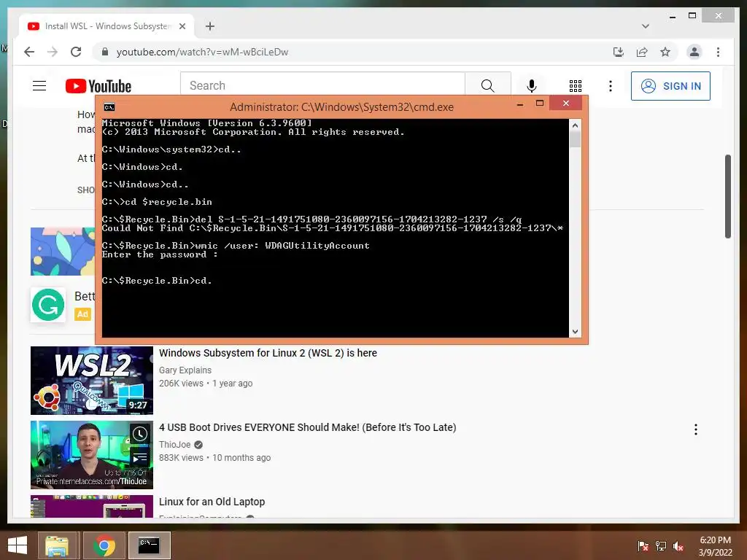Share this page icon
The height and width of the screenshot is (560, 747).
tap(642, 52)
